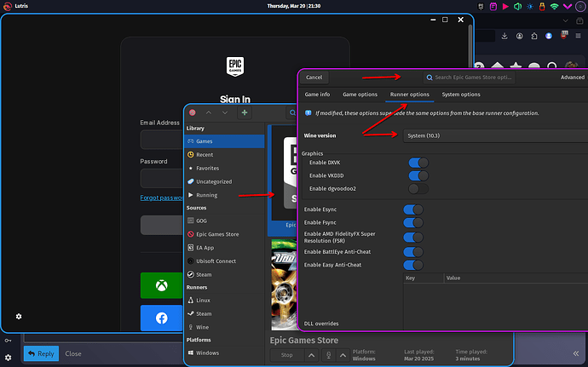The image size is (588, 367).
Task: Toggle Enable DXVK switch
Action: [418, 163]
